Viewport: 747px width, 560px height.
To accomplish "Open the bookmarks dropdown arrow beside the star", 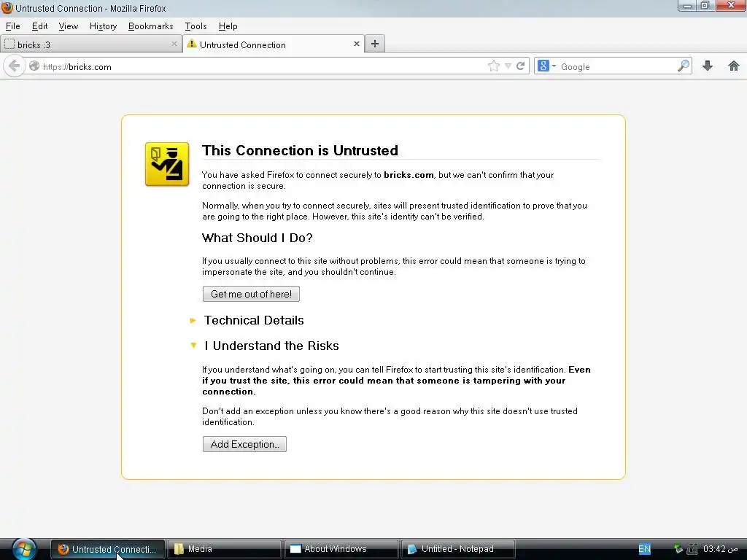I will [508, 66].
